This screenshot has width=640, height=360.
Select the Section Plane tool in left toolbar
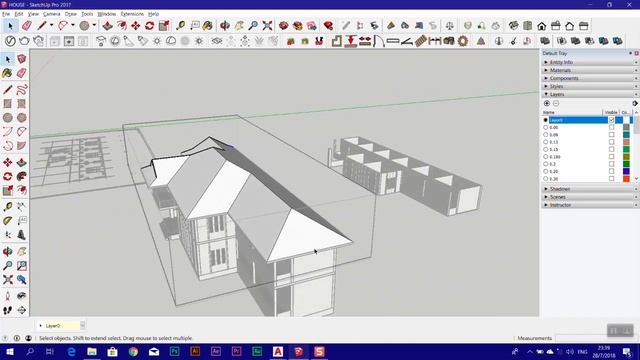(22, 311)
